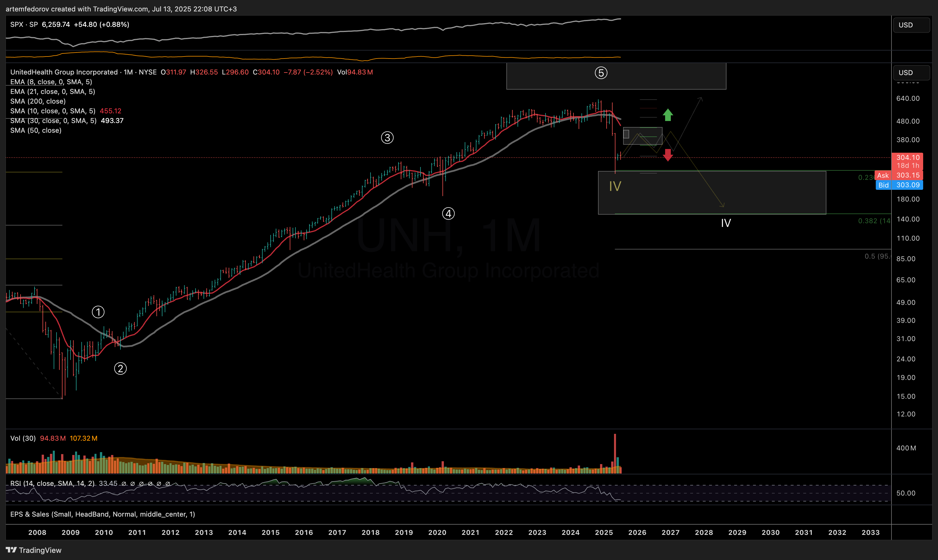Click the SMA 10 value 455.12
The width and height of the screenshot is (938, 560).
[110, 111]
